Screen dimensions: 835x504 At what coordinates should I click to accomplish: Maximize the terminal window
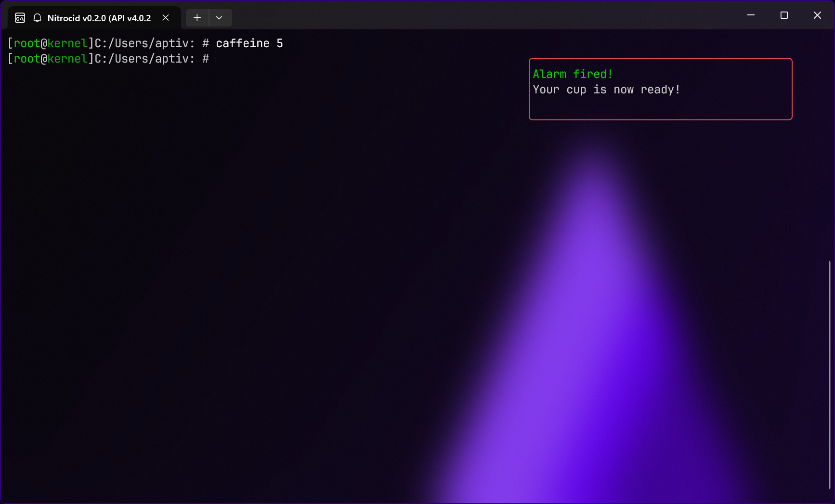pyautogui.click(x=784, y=15)
